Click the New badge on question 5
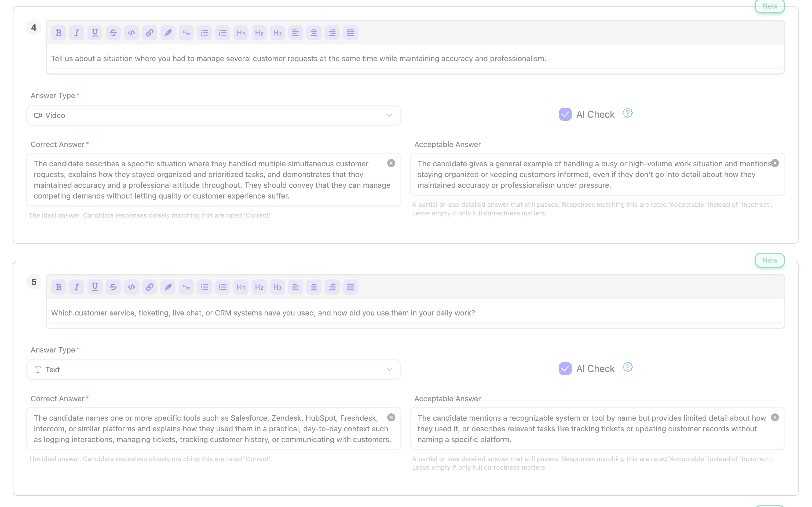The image size is (812, 507). pyautogui.click(x=769, y=260)
